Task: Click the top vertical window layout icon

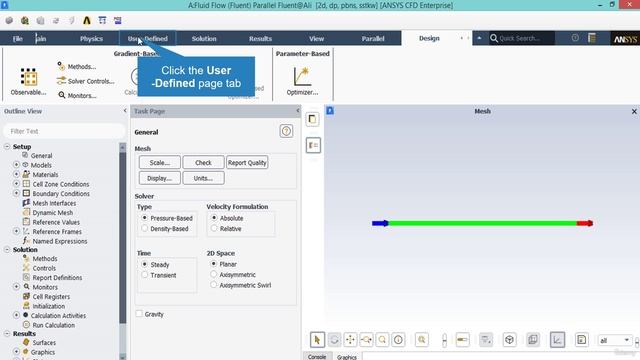Action: point(313,119)
